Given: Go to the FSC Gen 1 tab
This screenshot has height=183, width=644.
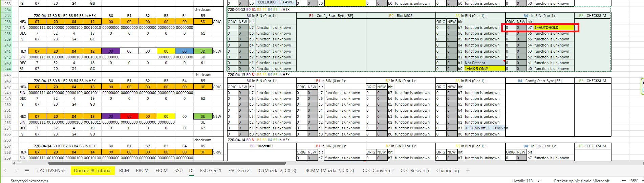Looking at the screenshot, I should [x=210, y=171].
